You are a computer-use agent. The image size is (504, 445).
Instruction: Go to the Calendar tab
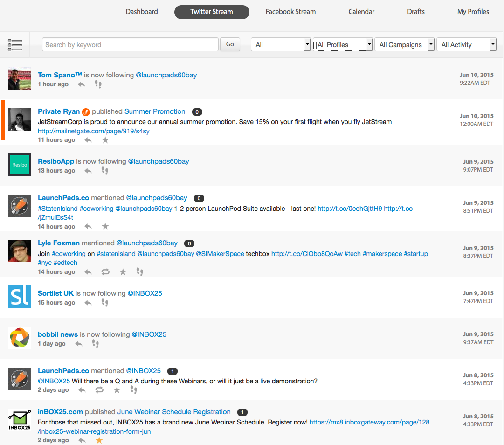point(361,12)
